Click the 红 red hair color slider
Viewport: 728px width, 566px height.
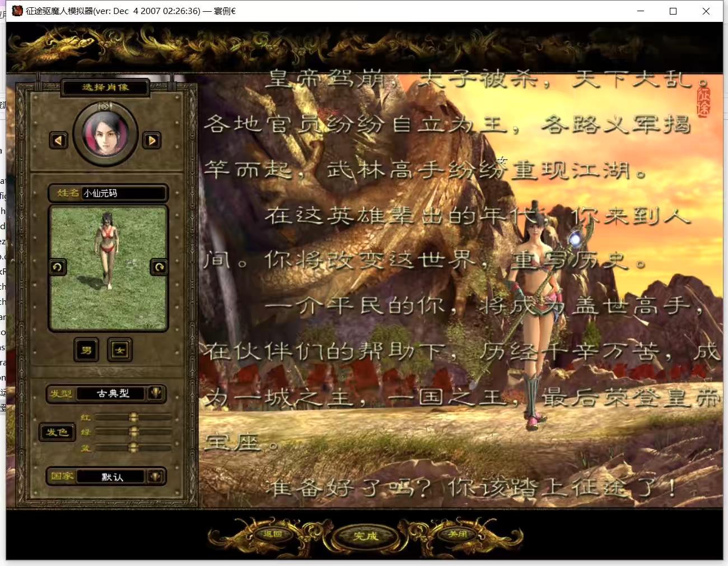pyautogui.click(x=133, y=417)
